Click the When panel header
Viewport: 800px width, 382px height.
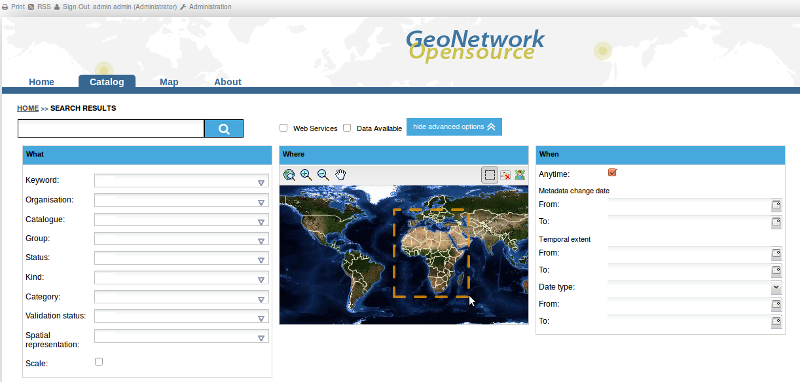660,155
